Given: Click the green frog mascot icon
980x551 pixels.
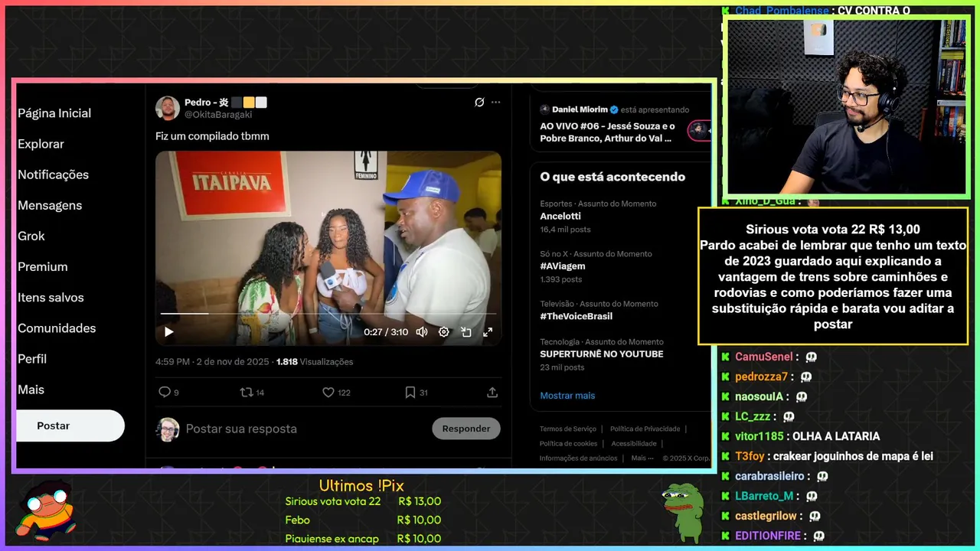Looking at the screenshot, I should (x=682, y=512).
